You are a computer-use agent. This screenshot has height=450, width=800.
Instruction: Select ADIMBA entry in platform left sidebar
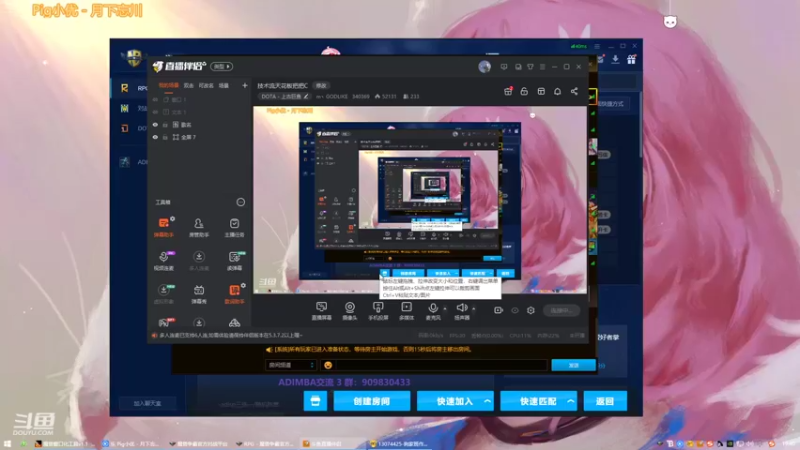134,162
